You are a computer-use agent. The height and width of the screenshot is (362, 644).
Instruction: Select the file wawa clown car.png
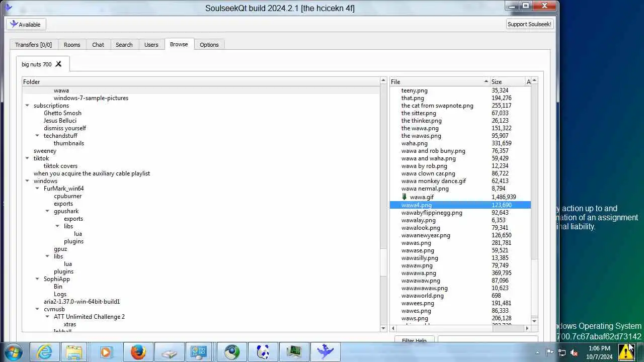(428, 173)
